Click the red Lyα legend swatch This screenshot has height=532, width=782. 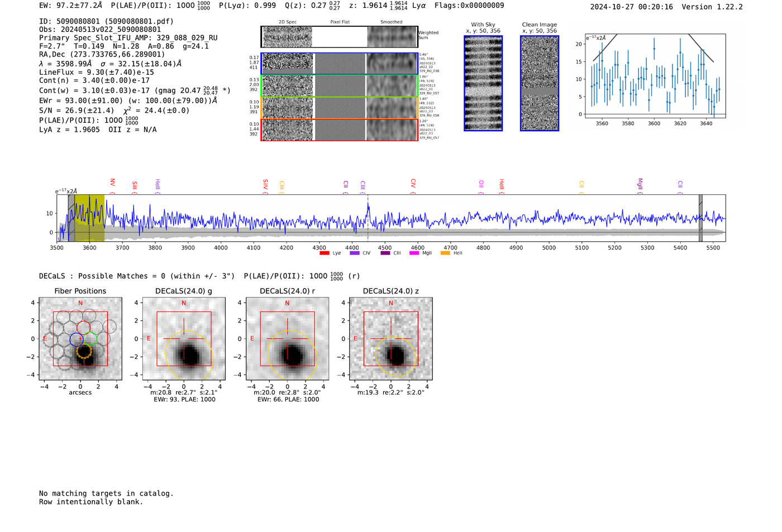coord(324,253)
